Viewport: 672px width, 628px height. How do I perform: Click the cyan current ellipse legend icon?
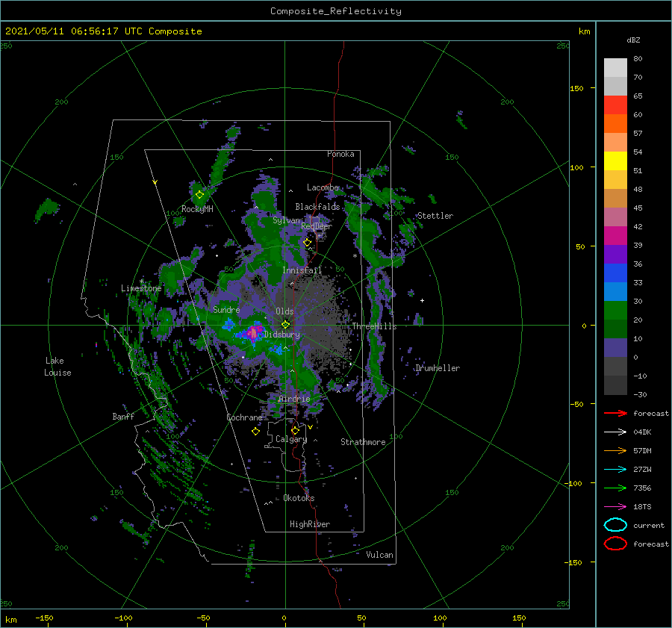click(615, 525)
